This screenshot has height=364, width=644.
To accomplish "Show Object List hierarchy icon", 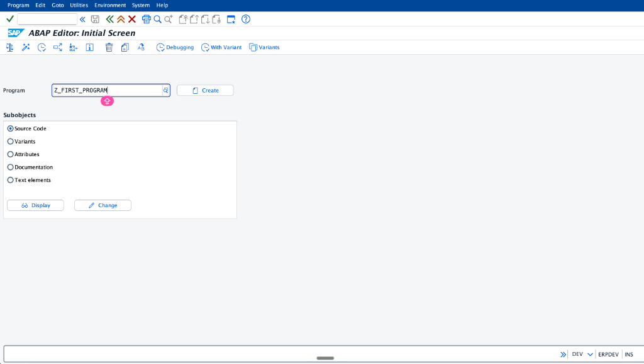I will pos(74,47).
